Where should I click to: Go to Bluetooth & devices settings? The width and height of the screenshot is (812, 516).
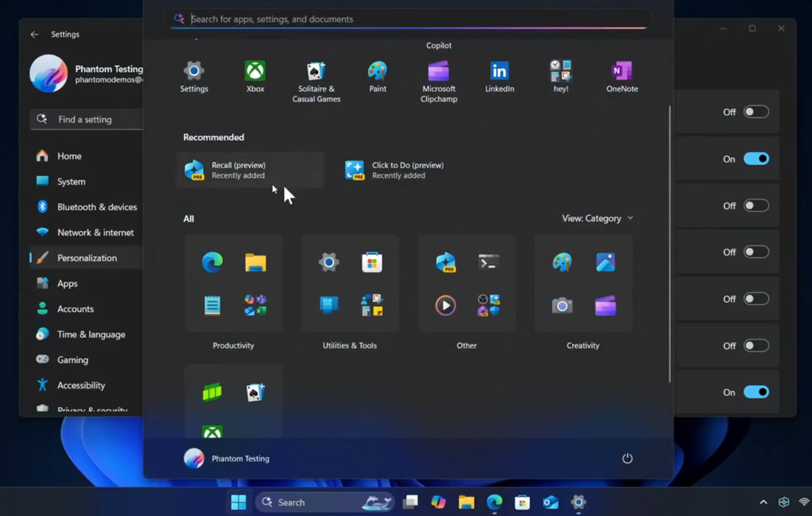pyautogui.click(x=86, y=207)
